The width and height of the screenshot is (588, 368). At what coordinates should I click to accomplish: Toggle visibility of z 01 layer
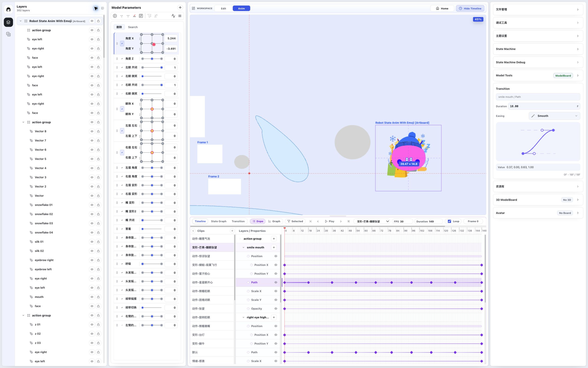pyautogui.click(x=92, y=324)
